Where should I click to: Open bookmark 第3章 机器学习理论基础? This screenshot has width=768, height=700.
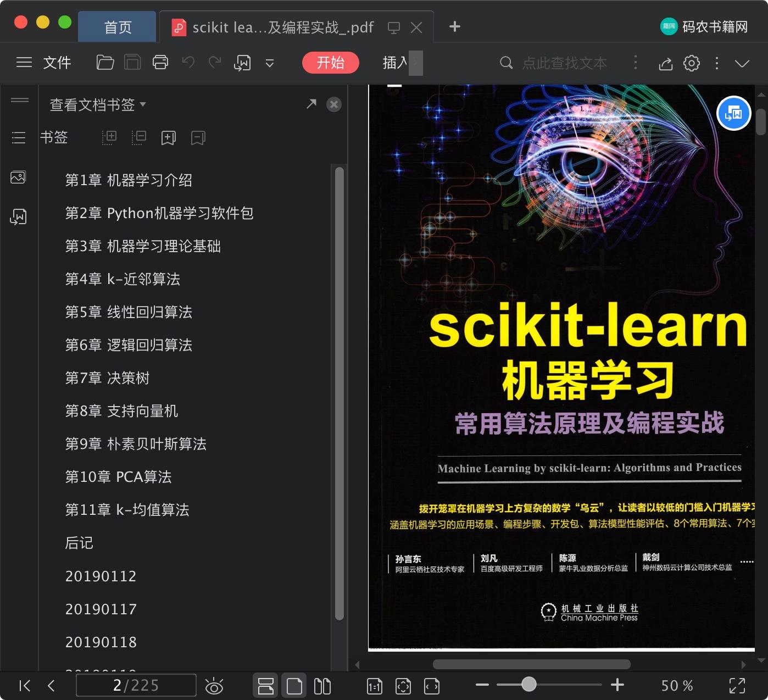143,246
